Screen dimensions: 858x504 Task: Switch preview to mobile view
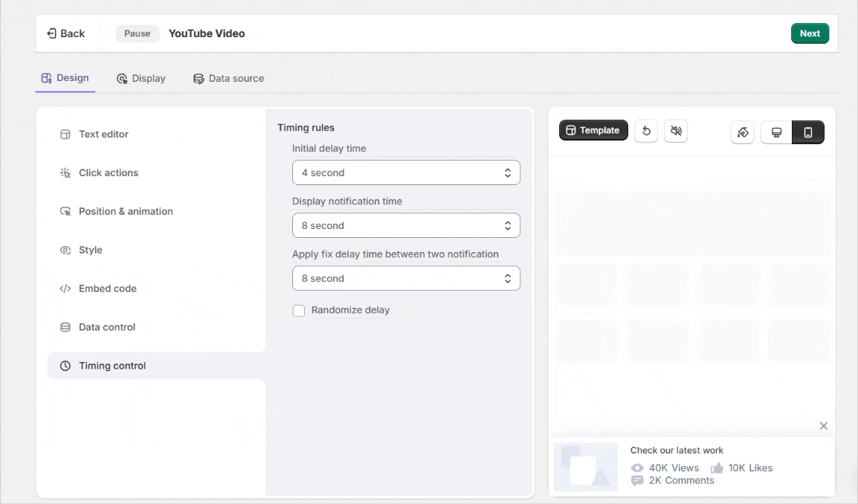[808, 132]
